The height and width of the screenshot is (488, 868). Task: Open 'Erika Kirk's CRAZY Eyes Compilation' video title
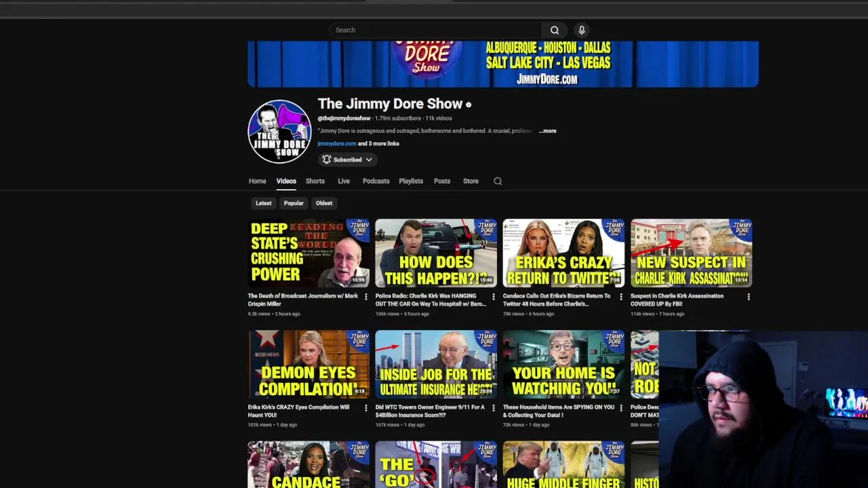click(x=298, y=411)
